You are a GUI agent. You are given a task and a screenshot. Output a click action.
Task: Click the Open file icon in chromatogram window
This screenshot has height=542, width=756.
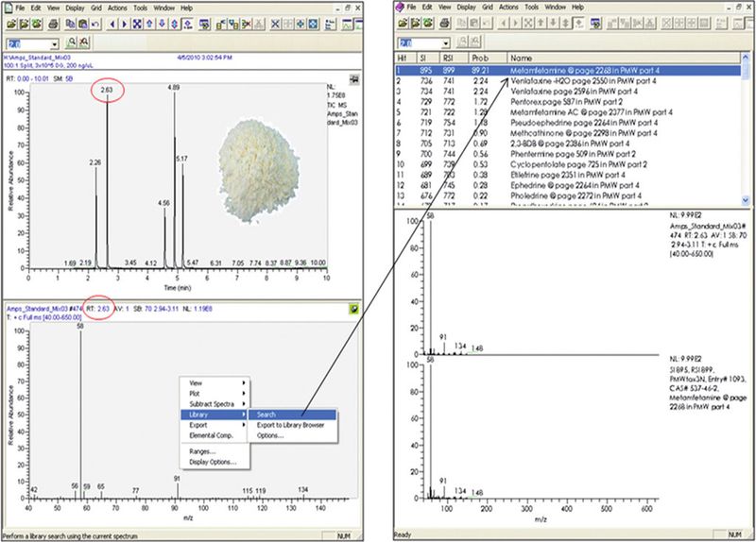click(11, 25)
